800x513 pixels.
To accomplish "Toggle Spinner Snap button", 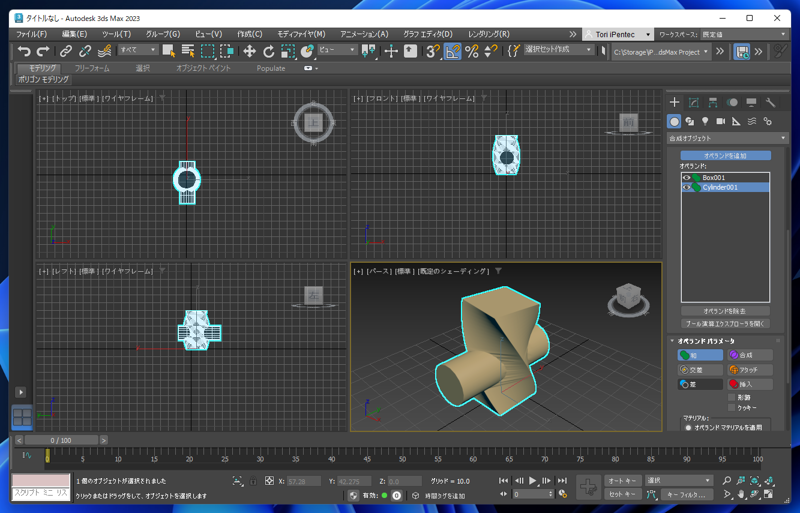I will (490, 51).
